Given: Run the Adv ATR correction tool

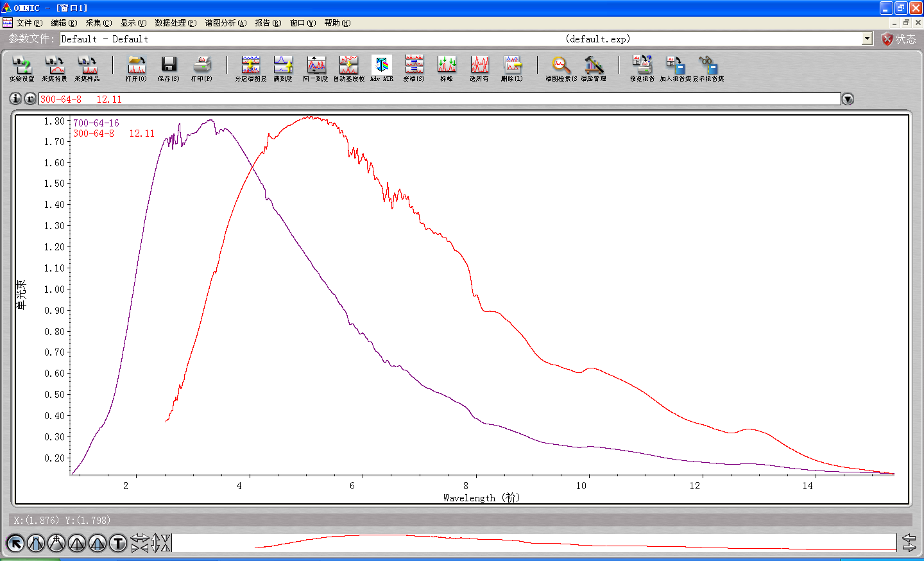Looking at the screenshot, I should (382, 69).
